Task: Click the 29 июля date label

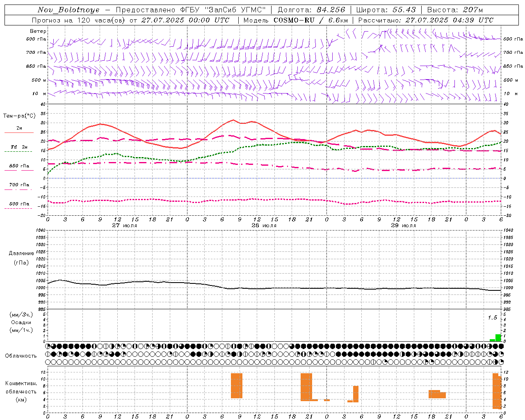Action: (404, 225)
